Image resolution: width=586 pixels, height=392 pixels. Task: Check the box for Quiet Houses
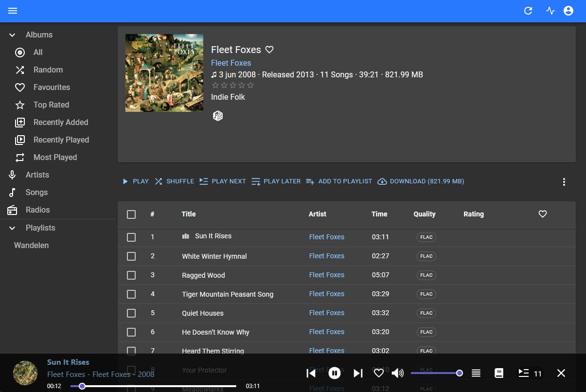[131, 313]
